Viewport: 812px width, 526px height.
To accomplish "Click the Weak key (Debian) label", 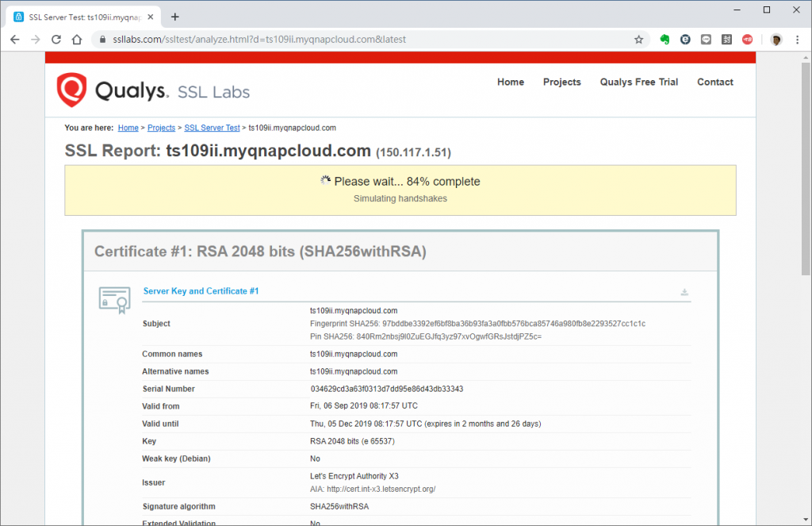I will tap(176, 459).
